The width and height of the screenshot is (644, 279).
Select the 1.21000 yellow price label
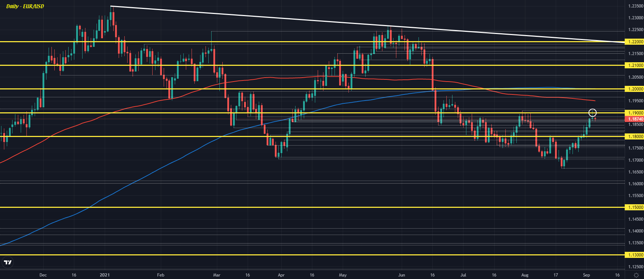[x=634, y=65]
